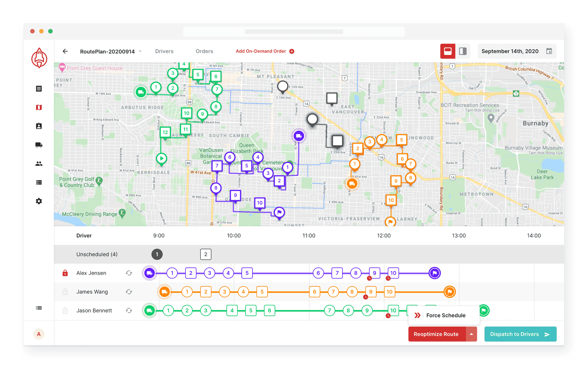Open the map view sidebar icon
This screenshot has width=588, height=370.
[x=39, y=107]
